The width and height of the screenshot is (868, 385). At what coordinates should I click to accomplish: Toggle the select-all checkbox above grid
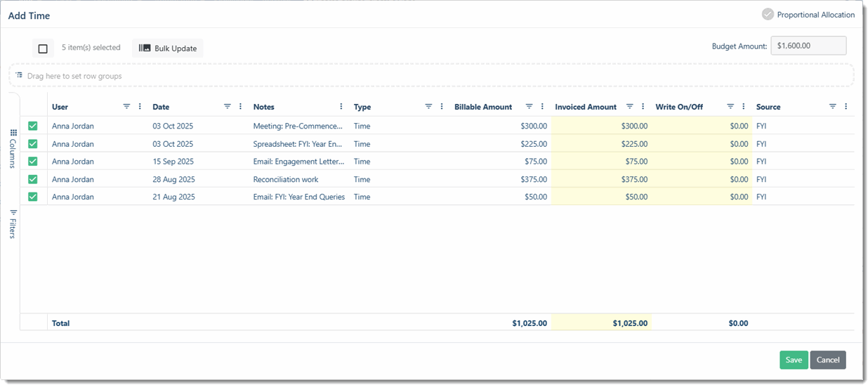click(x=43, y=48)
